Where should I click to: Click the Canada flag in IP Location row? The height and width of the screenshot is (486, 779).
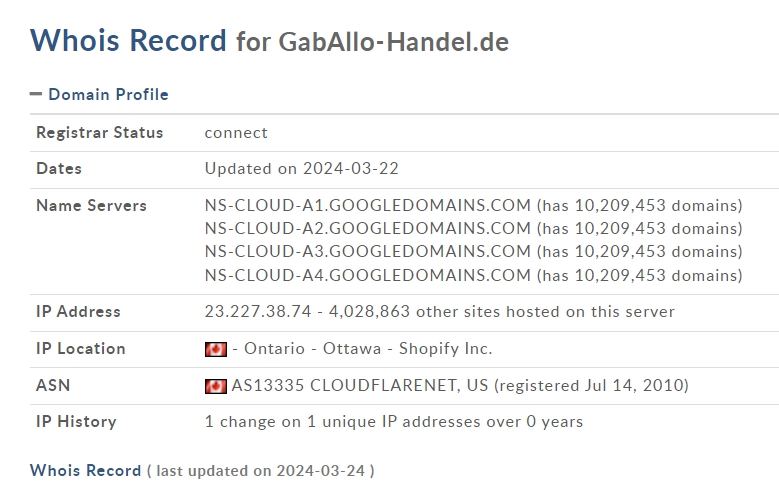pyautogui.click(x=216, y=349)
